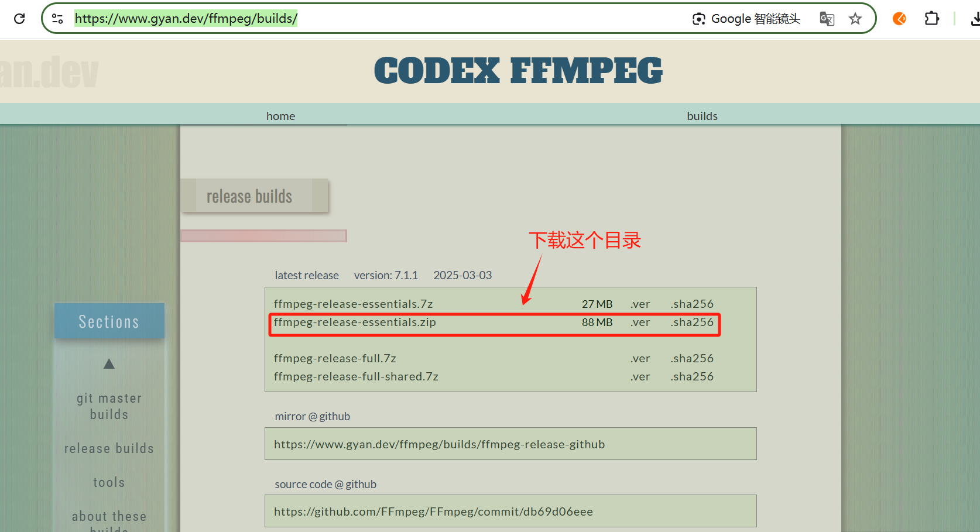This screenshot has height=532, width=980.
Task: Click the translate page icon
Action: (827, 19)
